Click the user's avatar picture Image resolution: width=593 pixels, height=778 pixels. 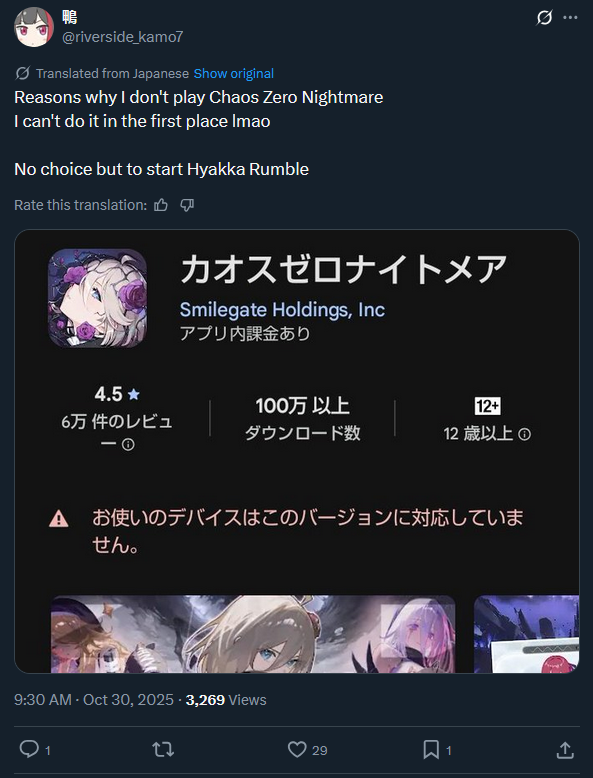click(x=34, y=27)
